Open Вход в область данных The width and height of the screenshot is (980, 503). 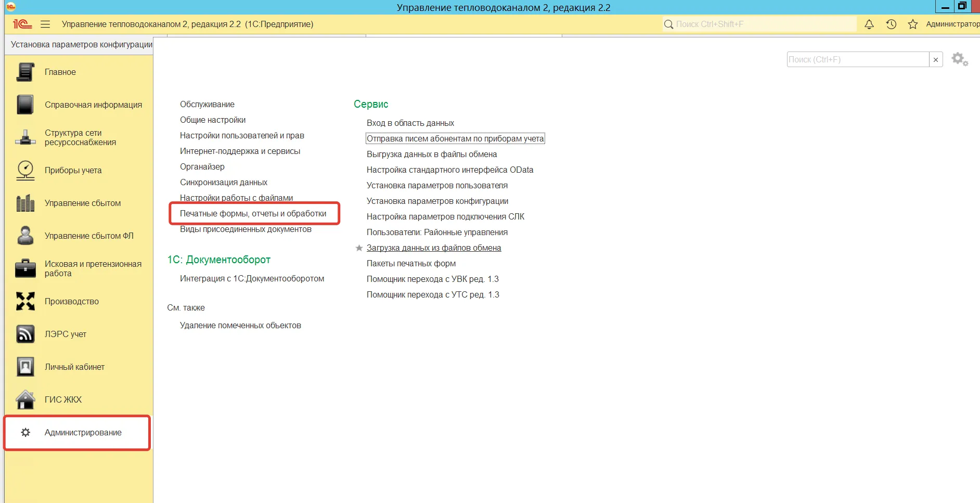pyautogui.click(x=410, y=123)
